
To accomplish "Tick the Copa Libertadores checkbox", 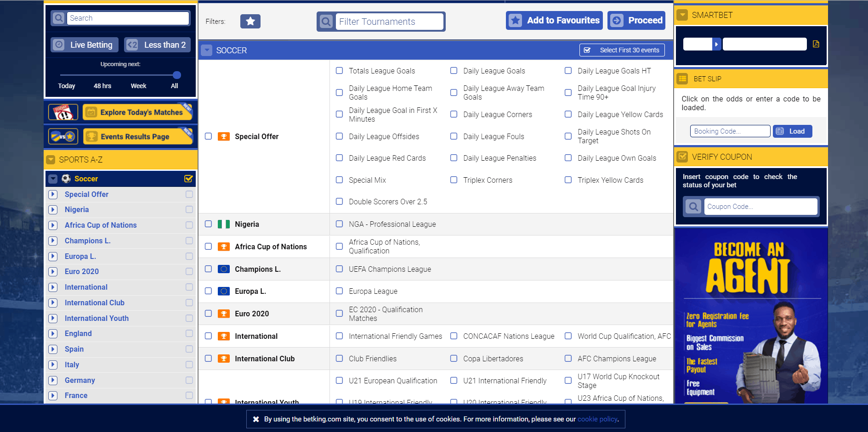I will click(x=454, y=359).
